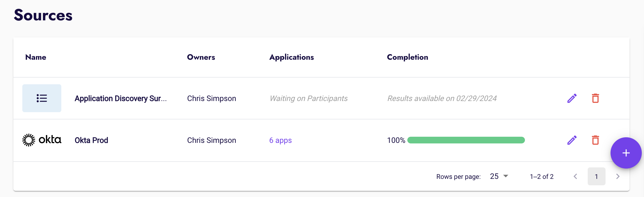Click the Waiting on Participants status text
The height and width of the screenshot is (197, 644).
pyautogui.click(x=309, y=98)
